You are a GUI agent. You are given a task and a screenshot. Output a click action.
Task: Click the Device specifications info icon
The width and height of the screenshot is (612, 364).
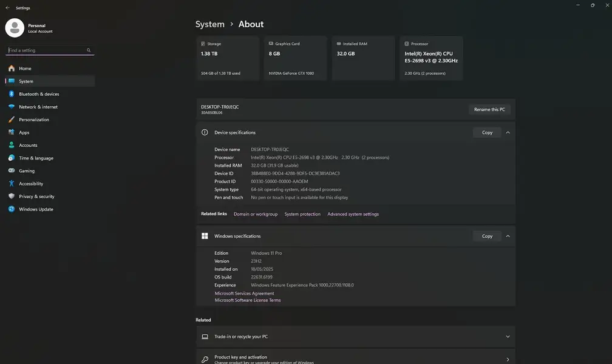[x=205, y=132]
